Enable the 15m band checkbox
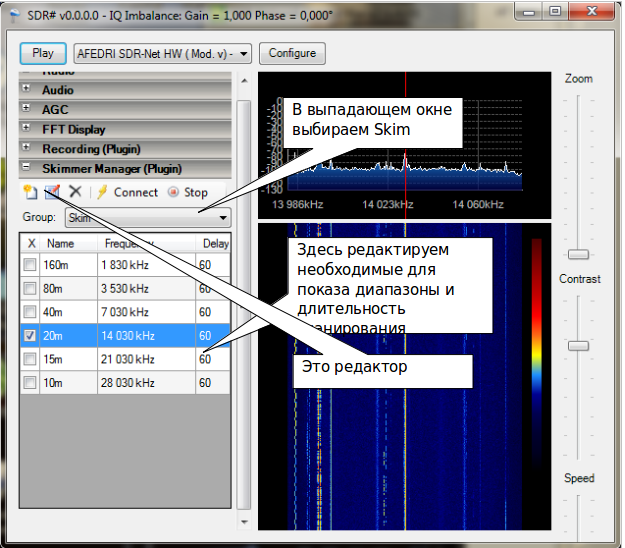 pyautogui.click(x=30, y=359)
